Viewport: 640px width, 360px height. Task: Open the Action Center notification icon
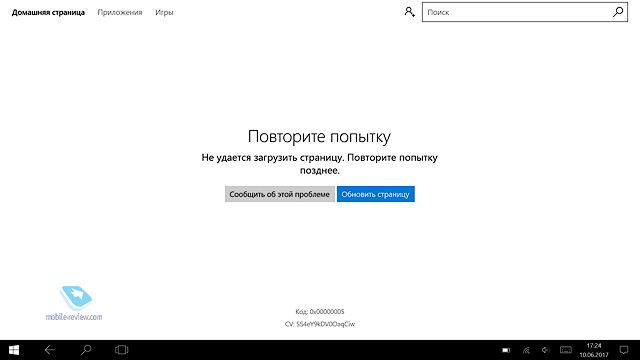click(624, 350)
